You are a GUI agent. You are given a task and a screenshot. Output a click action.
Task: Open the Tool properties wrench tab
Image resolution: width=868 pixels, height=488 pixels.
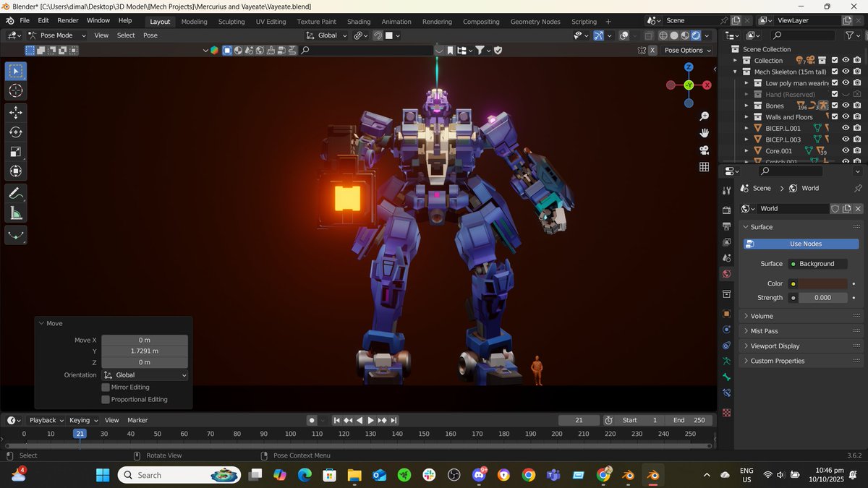point(727,190)
